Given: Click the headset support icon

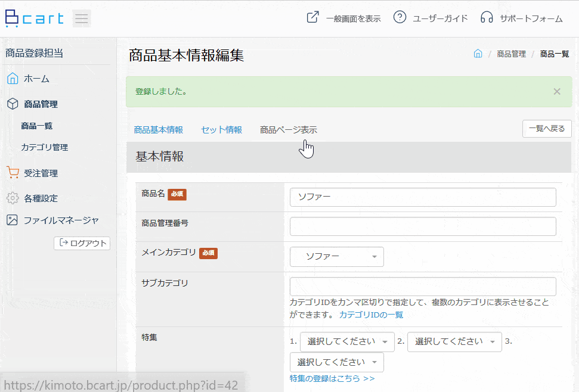Looking at the screenshot, I should (487, 17).
